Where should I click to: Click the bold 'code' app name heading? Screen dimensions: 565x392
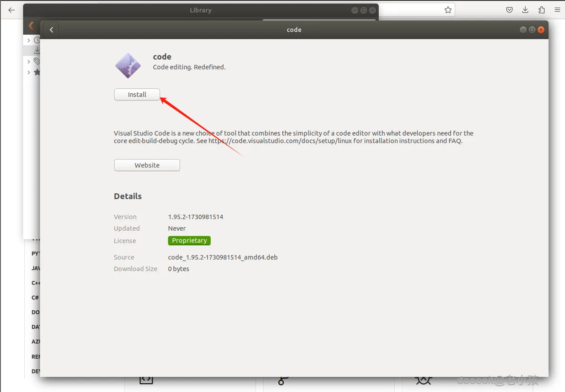(x=162, y=56)
